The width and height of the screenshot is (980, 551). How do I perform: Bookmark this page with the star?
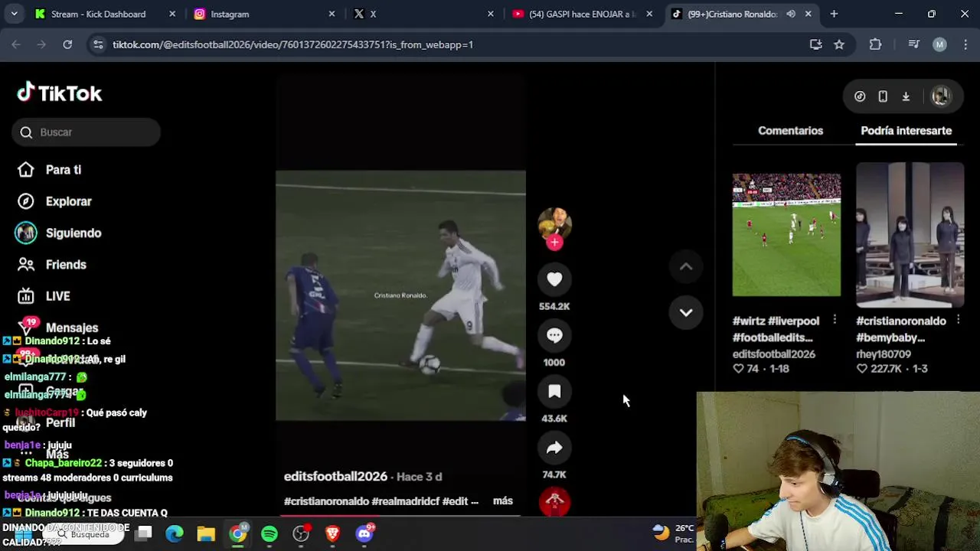click(x=839, y=44)
